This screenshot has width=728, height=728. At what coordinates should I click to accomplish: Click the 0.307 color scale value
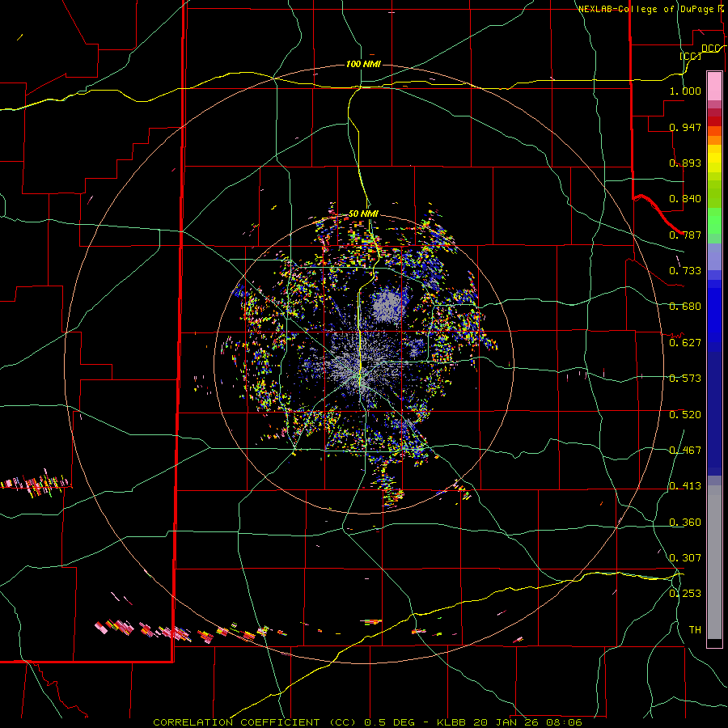pos(685,557)
